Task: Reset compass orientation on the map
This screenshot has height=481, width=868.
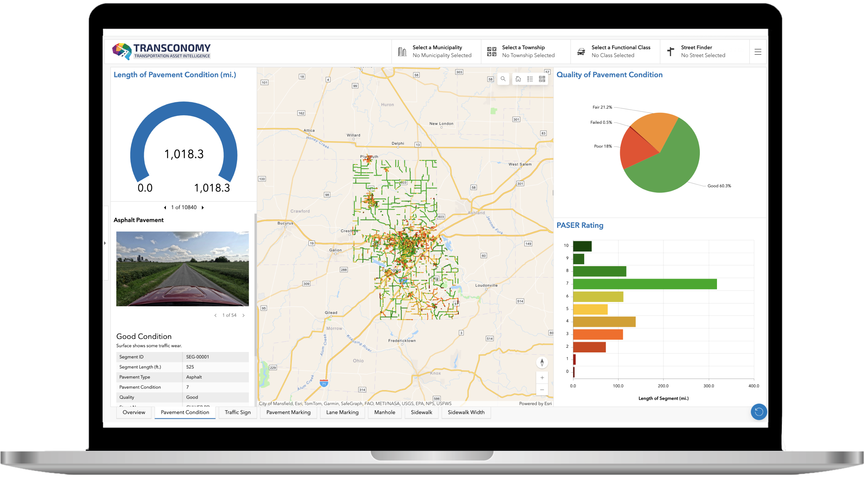Action: pos(542,362)
